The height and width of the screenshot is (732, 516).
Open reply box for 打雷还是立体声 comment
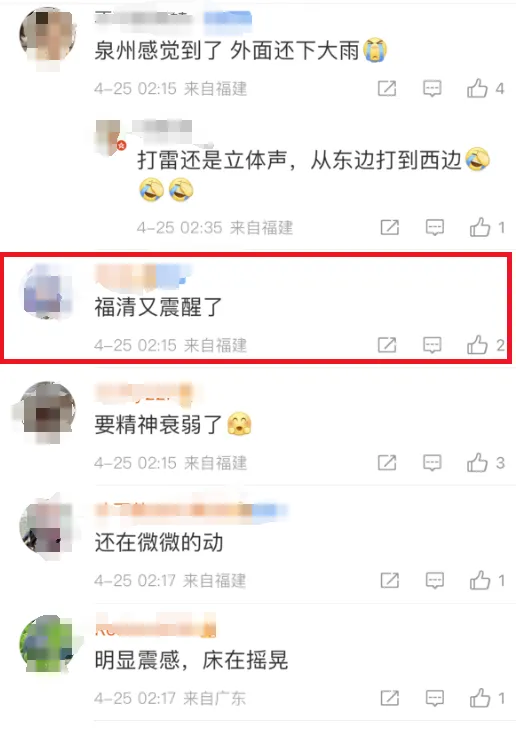point(435,228)
